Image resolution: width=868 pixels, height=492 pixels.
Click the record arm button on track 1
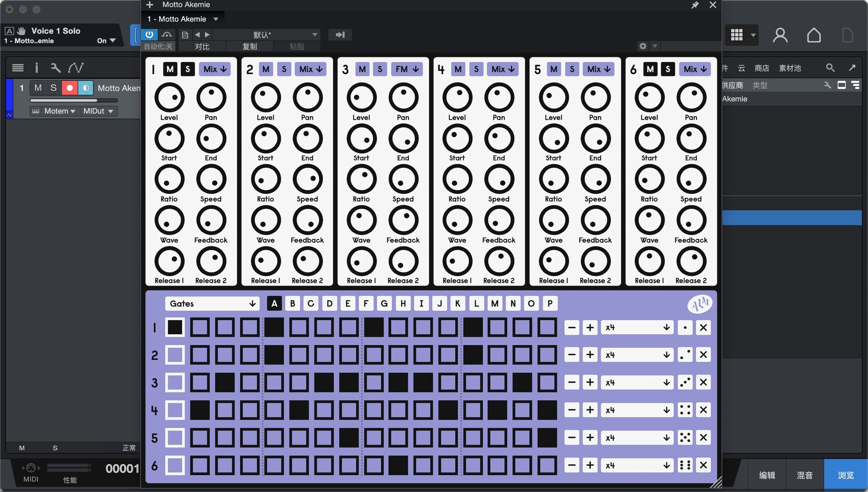point(69,88)
